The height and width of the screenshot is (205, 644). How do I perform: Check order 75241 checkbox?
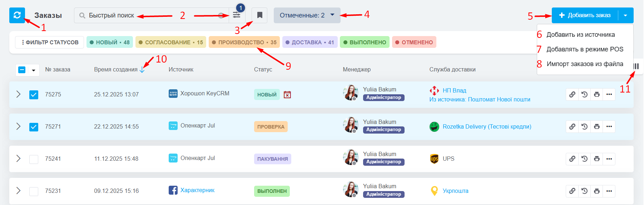click(34, 159)
